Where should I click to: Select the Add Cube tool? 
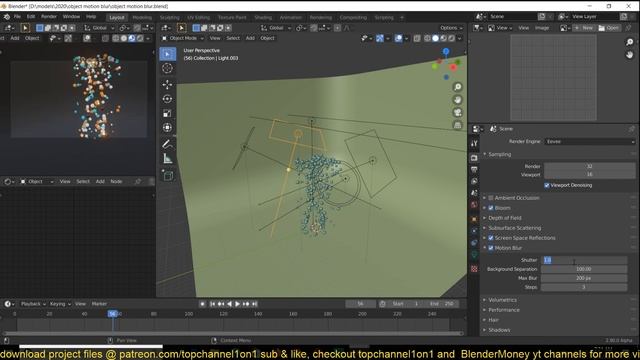(x=167, y=176)
